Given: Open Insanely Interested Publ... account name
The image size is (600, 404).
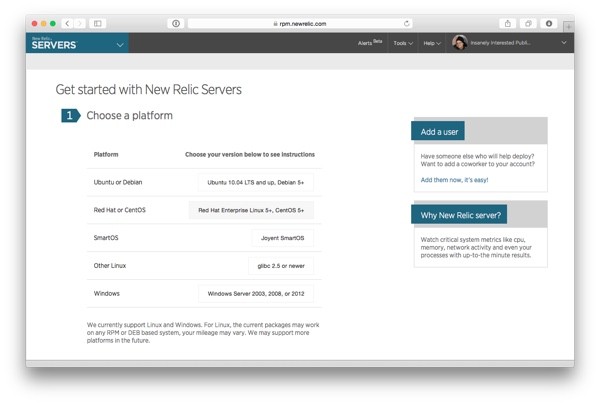Looking at the screenshot, I should [501, 43].
